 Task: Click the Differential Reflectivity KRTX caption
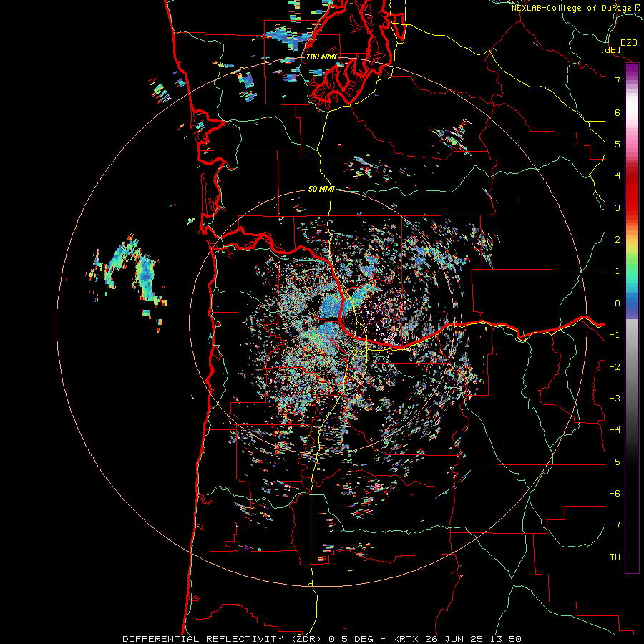322,639
